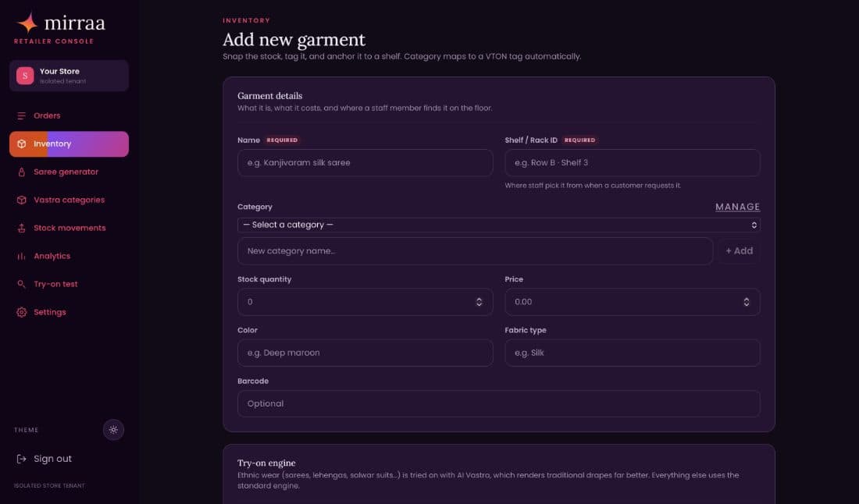Screen dimensions: 859x504
Task: Click the Stock movements upload icon
Action: [21, 228]
